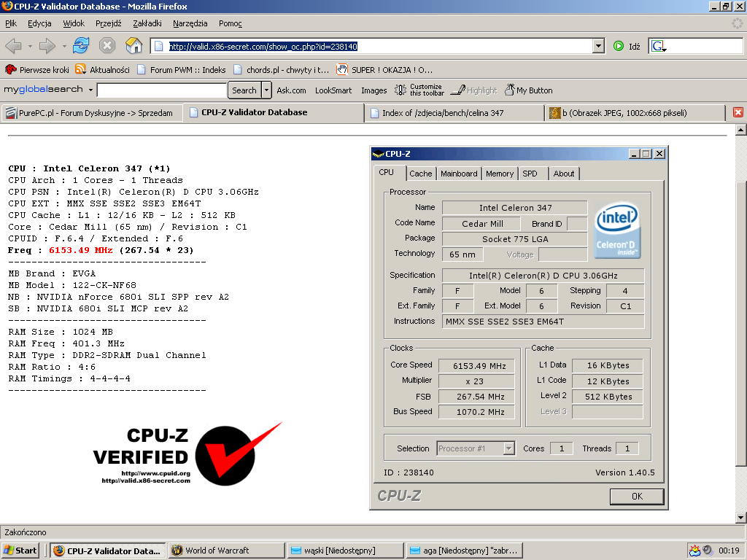Click the OK button in CPU-Z image
Image resolution: width=747 pixels, height=560 pixels.
[x=637, y=496]
